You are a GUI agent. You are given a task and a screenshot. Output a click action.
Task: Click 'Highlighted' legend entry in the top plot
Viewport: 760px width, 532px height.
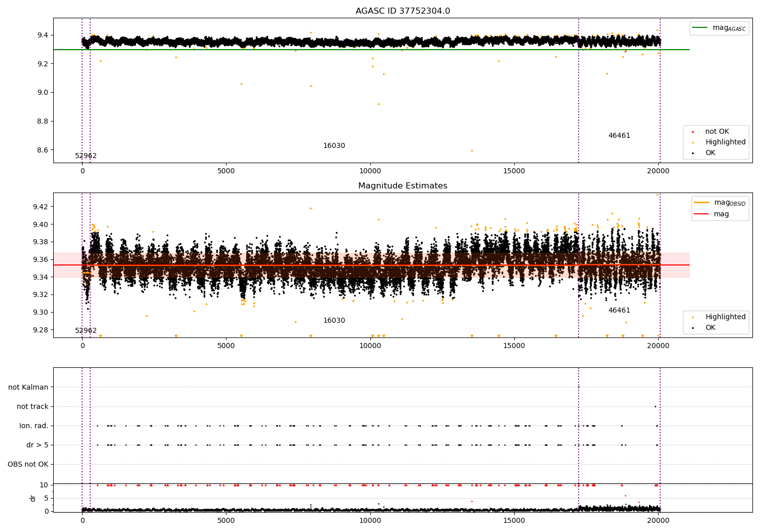719,142
